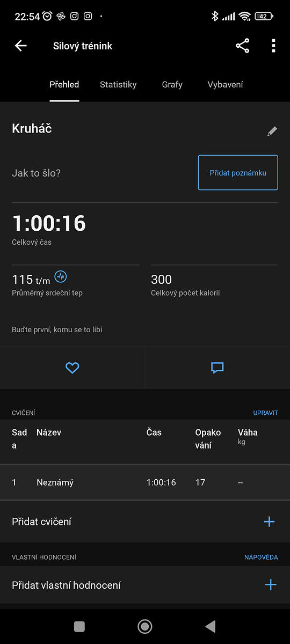This screenshot has width=290, height=644.
Task: Edit activity name with pencil icon
Action: [x=272, y=131]
